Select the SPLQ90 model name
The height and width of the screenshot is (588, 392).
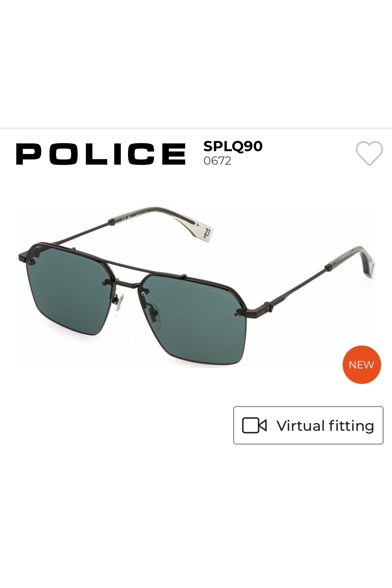coord(233,146)
